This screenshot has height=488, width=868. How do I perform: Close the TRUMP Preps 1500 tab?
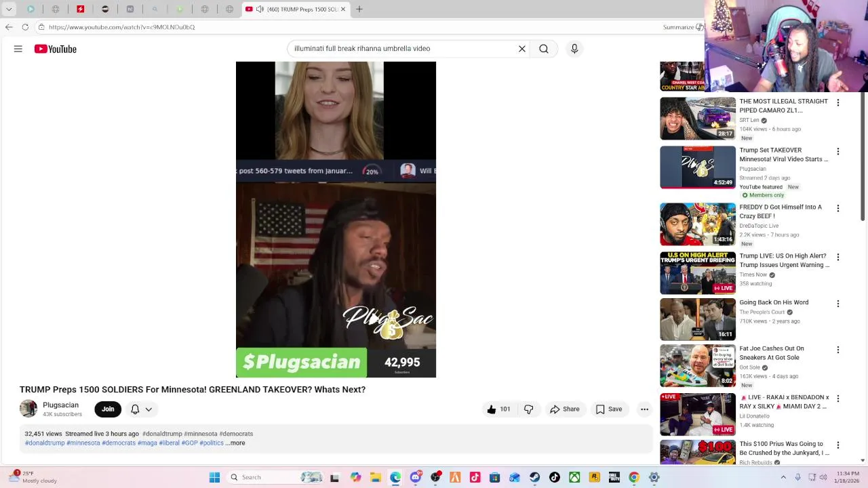[343, 9]
